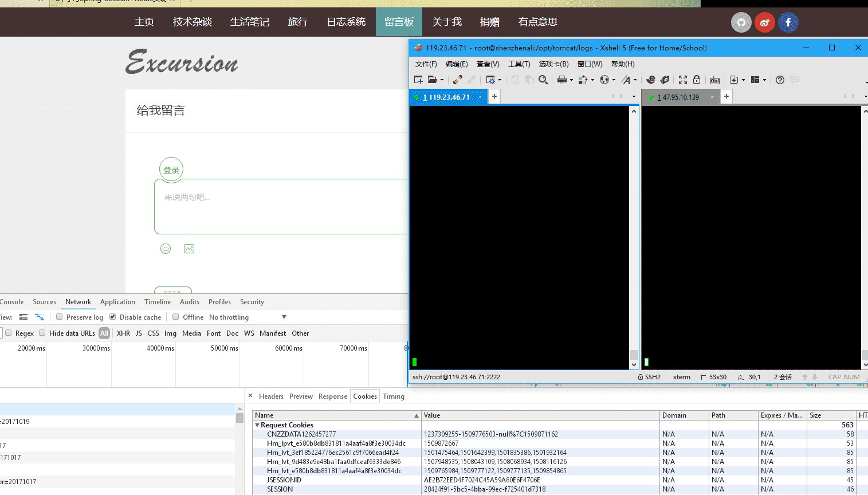The image size is (868, 495).
Task: Open the Xshell help question icon
Action: click(780, 80)
